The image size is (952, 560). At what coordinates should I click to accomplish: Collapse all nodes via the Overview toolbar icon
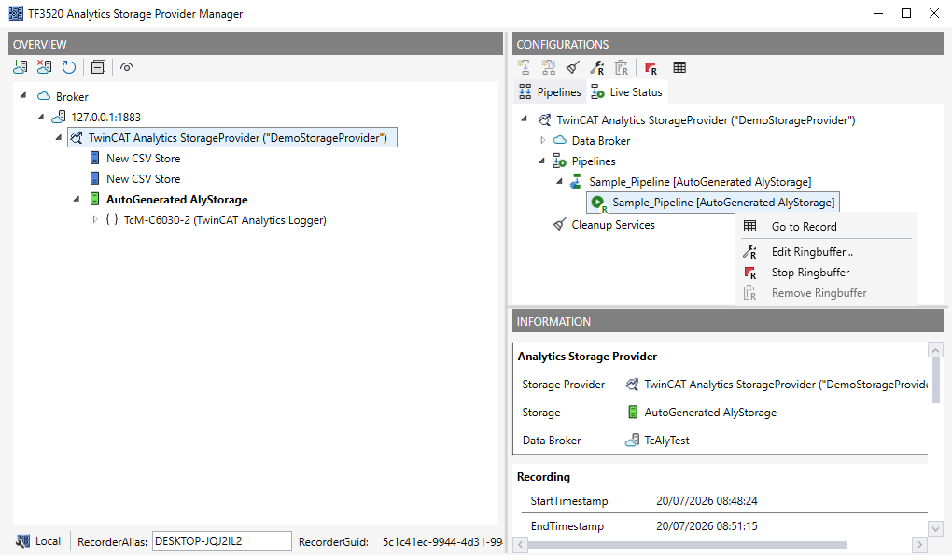pos(98,67)
